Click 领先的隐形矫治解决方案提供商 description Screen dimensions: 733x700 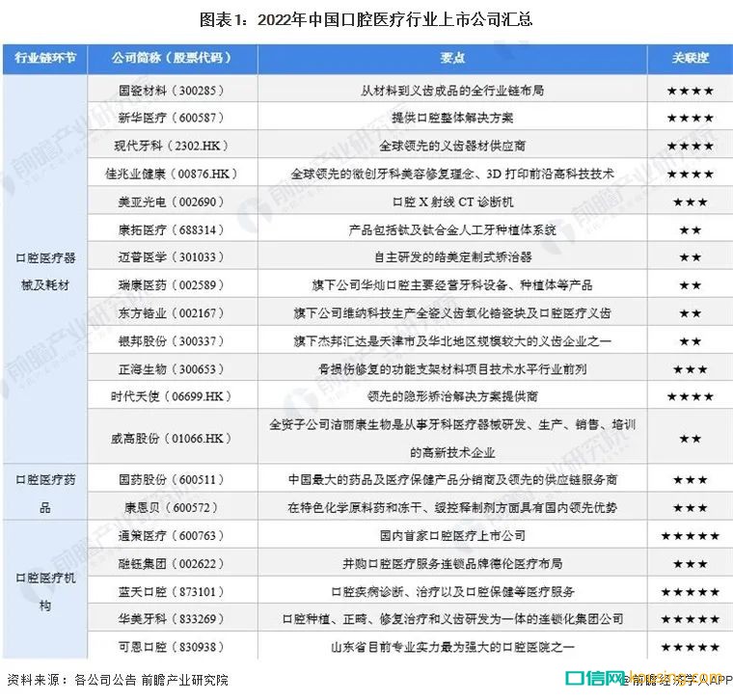coord(452,395)
